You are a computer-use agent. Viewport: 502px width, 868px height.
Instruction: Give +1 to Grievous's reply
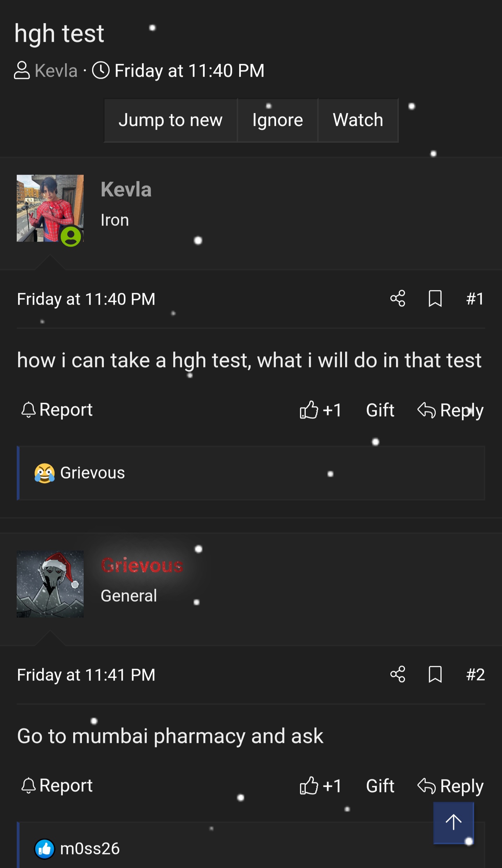tap(320, 786)
